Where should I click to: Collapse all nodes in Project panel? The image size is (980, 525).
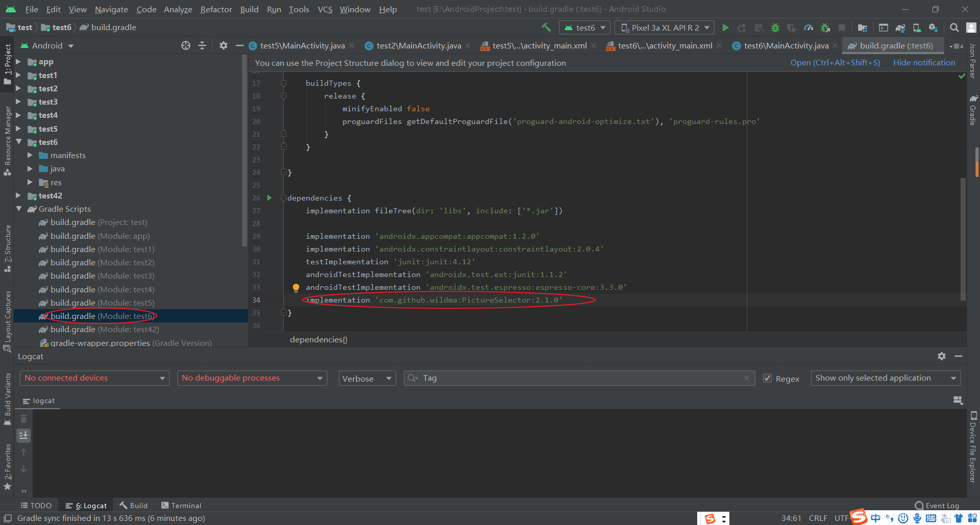pyautogui.click(x=202, y=45)
